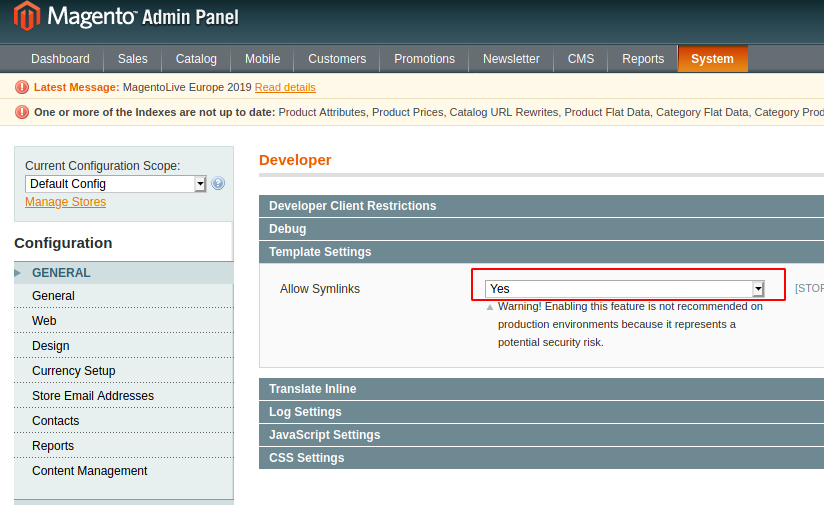The height and width of the screenshot is (505, 824).
Task: Open the Promotions menu
Action: pos(424,59)
